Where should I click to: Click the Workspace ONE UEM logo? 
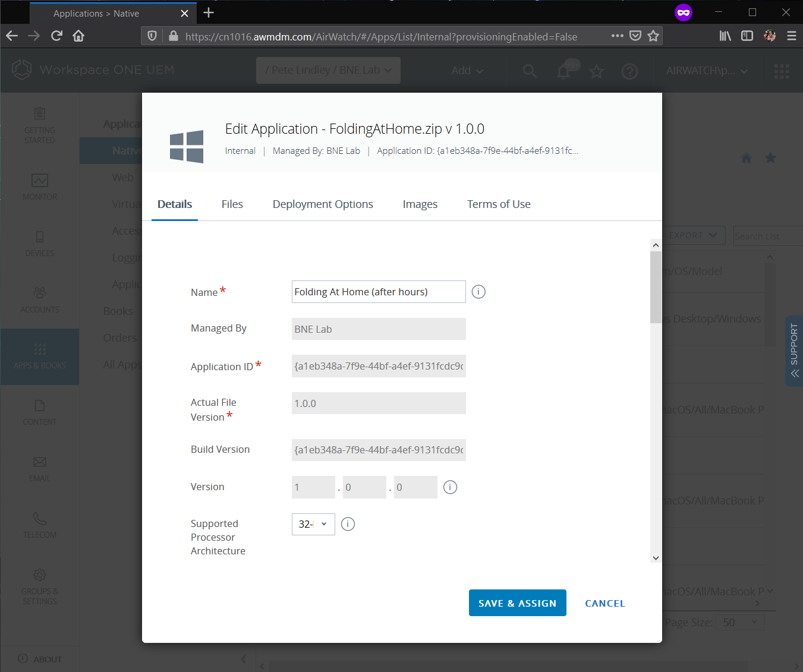(x=93, y=70)
